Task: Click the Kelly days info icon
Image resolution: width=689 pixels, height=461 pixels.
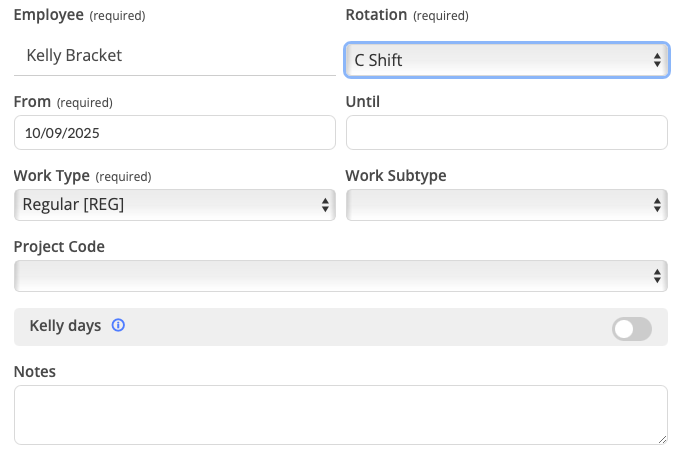Action: point(118,326)
